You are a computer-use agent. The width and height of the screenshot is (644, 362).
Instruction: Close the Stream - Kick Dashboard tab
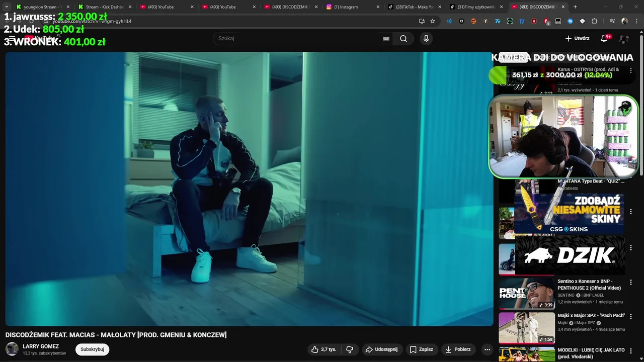tap(130, 7)
